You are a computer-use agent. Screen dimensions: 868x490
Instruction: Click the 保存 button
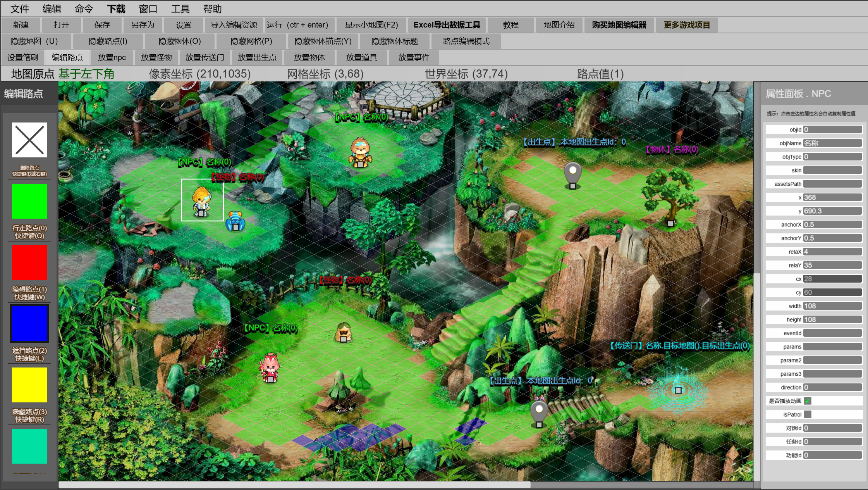(102, 25)
